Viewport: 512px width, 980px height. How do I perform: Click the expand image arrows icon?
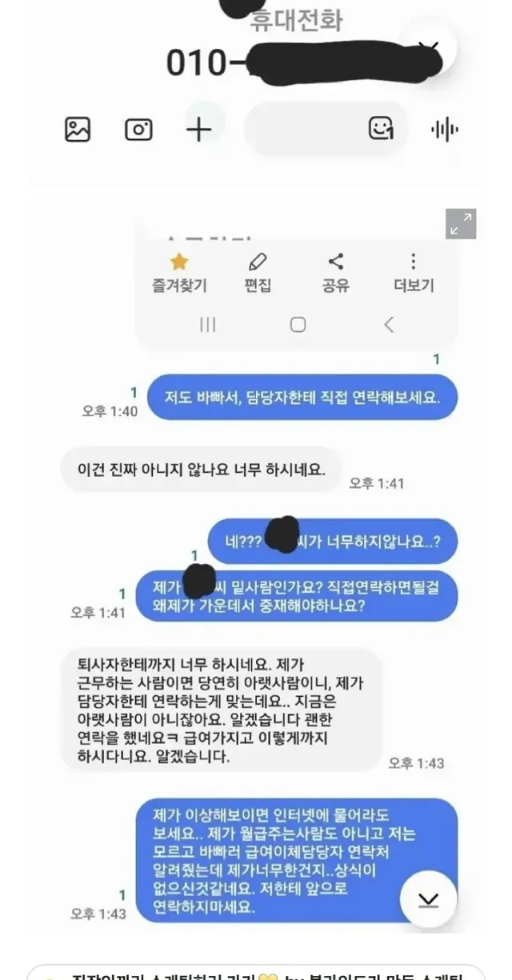pyautogui.click(x=461, y=224)
